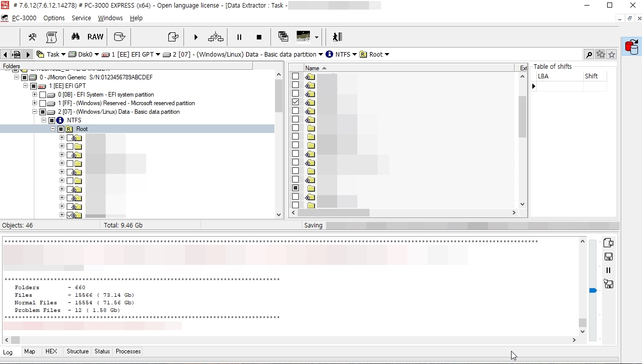Click the database save toolbar icon
This screenshot has width=642, height=364.
tap(119, 37)
